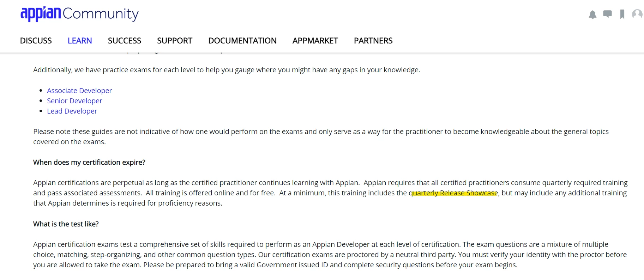The width and height of the screenshot is (644, 280).
Task: Open the Senior Developer practice exam link
Action: [x=74, y=101]
